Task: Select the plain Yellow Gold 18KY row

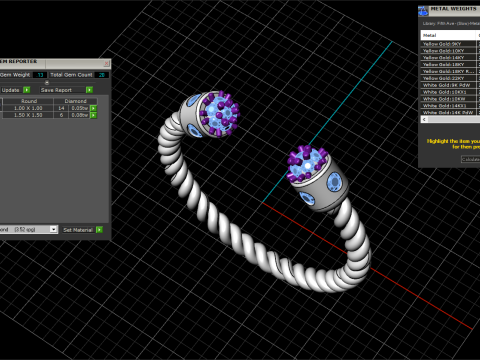Action: (449, 64)
